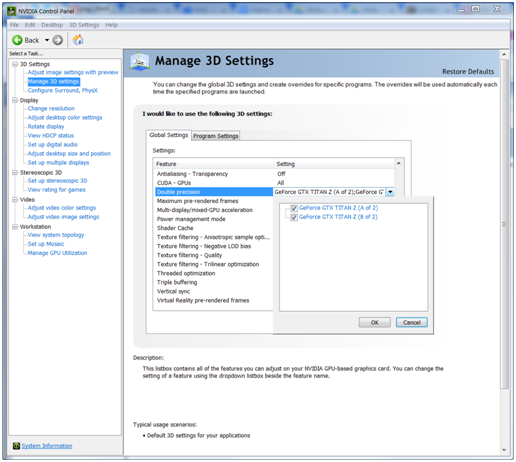Open Adjust desktop color settings
Screen dimensions: 516x462
(x=65, y=117)
